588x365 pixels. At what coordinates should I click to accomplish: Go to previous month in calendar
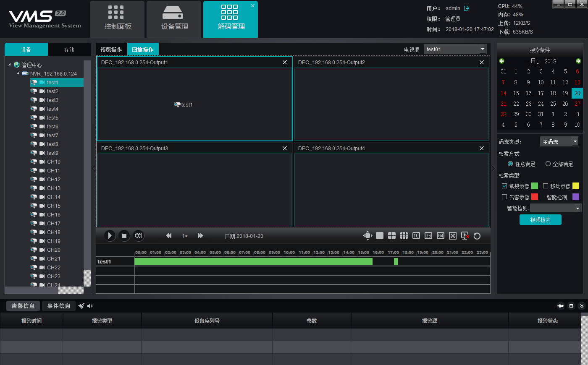(501, 61)
